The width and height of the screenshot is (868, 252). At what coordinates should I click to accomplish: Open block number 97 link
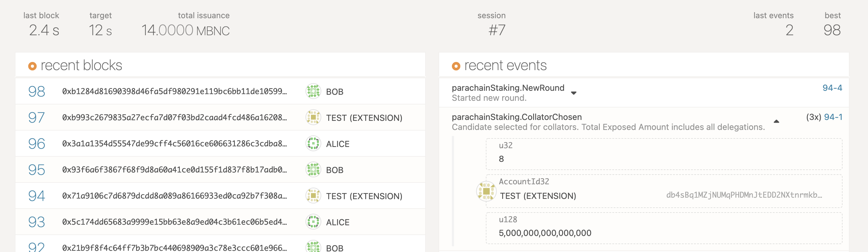pyautogui.click(x=36, y=117)
